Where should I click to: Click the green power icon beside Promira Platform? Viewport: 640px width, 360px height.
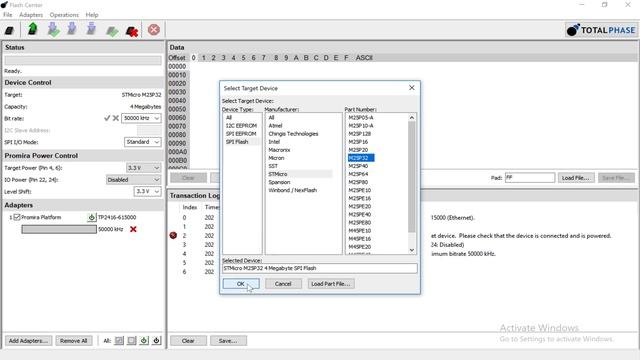tap(91, 217)
